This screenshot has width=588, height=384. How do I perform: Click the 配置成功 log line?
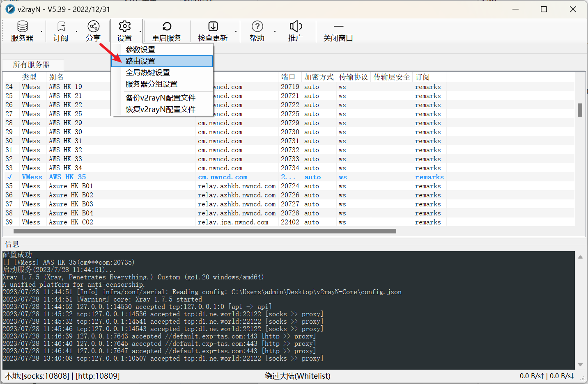[17, 255]
